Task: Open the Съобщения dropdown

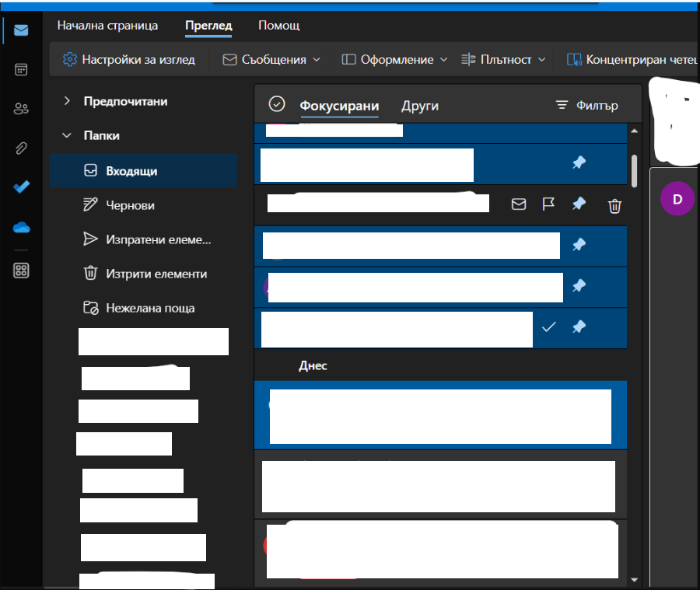Action: (271, 59)
